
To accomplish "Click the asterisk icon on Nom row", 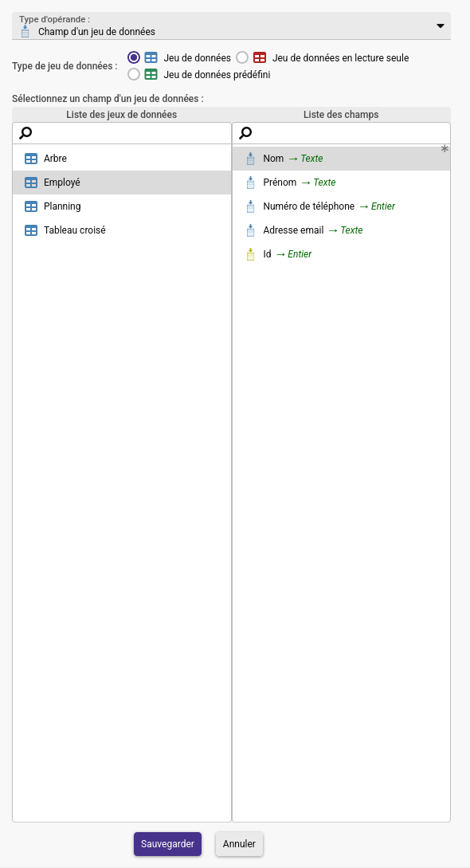I will pyautogui.click(x=445, y=149).
